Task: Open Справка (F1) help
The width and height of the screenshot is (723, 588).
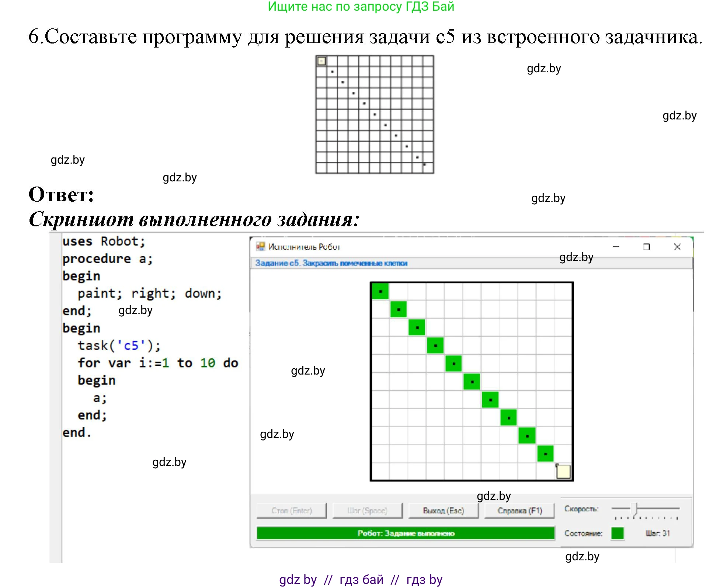Action: pos(519,511)
